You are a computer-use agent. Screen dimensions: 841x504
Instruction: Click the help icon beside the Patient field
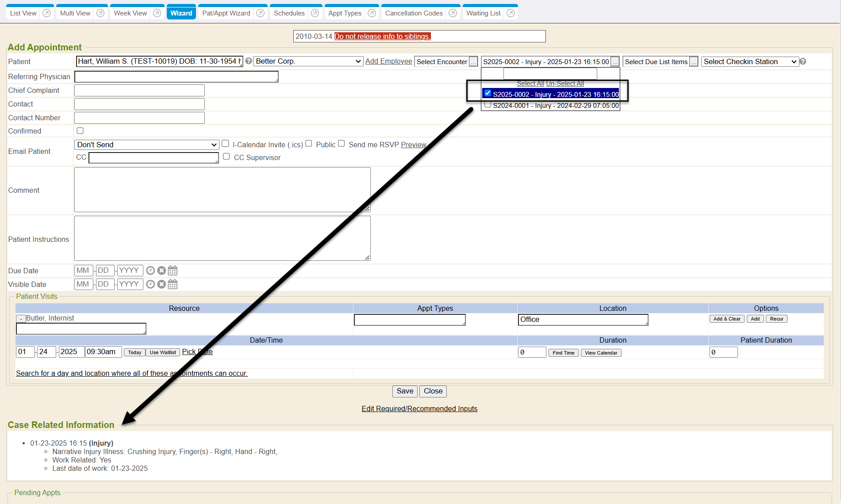[249, 61]
